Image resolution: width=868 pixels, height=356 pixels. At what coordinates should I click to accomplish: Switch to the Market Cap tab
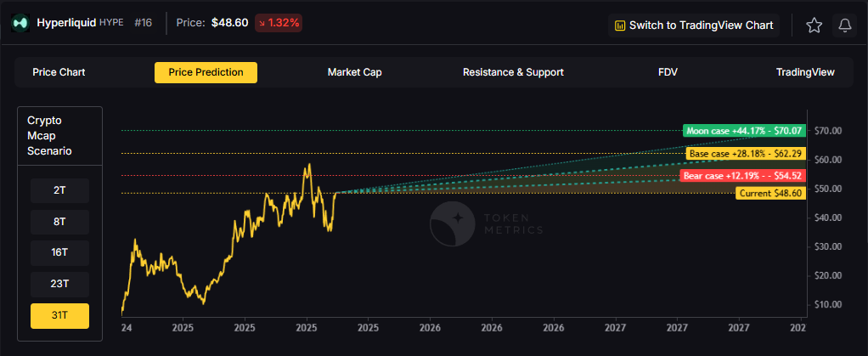click(x=354, y=72)
